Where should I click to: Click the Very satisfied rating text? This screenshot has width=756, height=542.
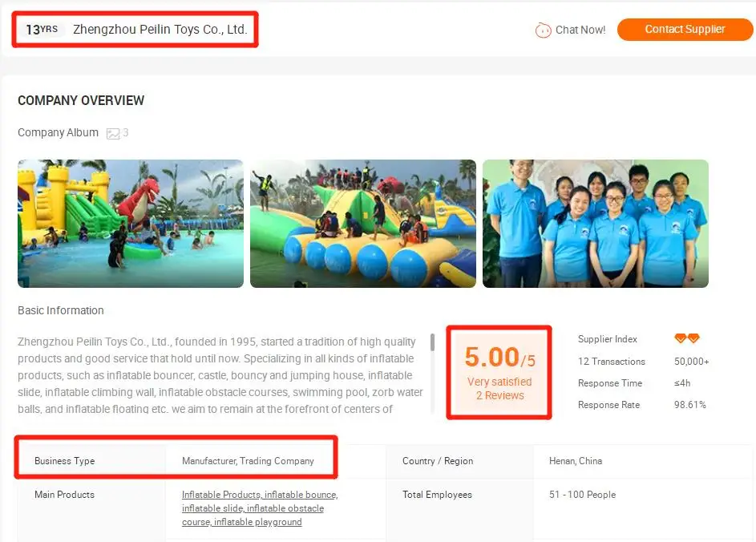(499, 382)
